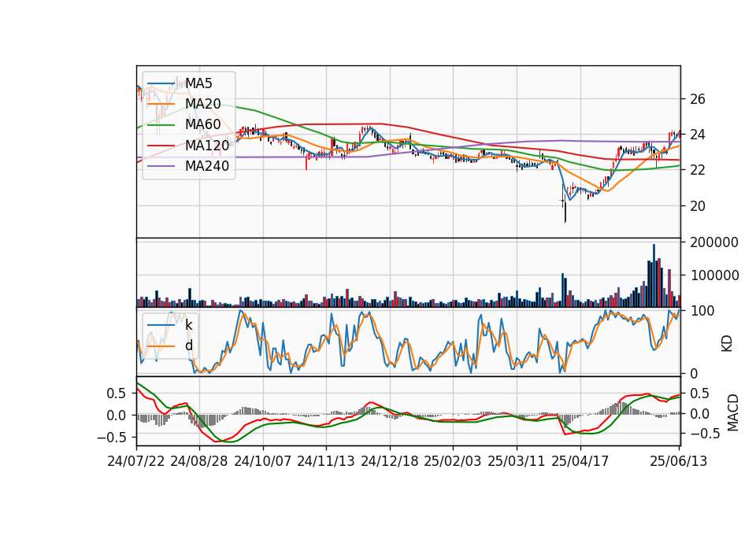Click the 25/03/11 date axis label
The image size is (756, 543).
point(517,461)
